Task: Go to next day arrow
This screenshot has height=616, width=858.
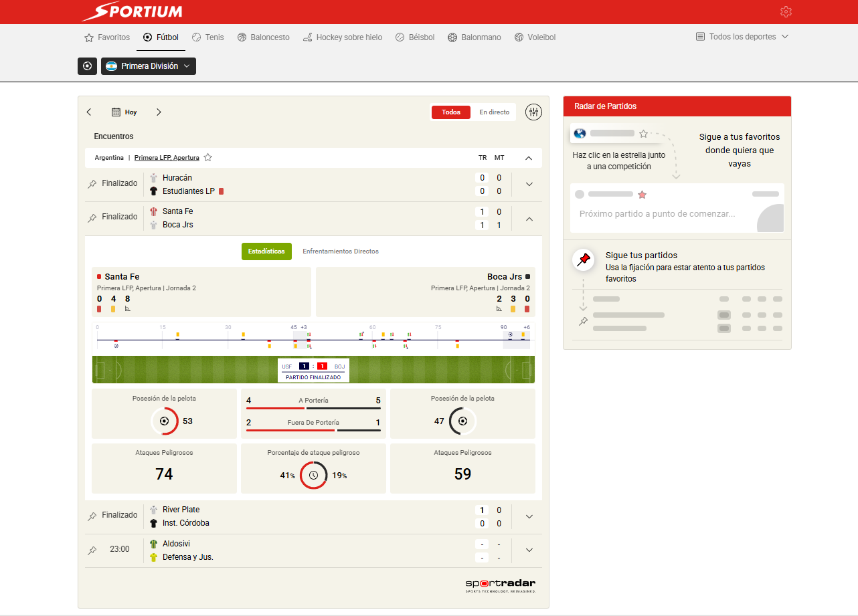Action: tap(159, 112)
